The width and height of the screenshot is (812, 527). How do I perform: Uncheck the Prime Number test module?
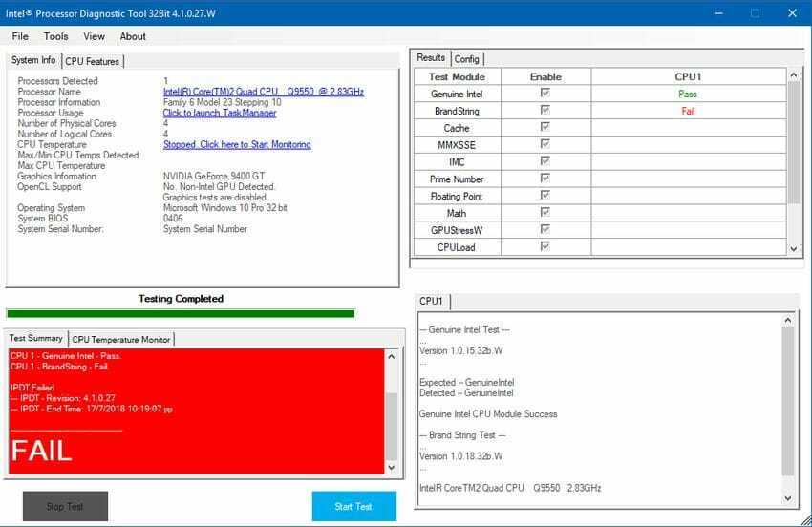545,179
